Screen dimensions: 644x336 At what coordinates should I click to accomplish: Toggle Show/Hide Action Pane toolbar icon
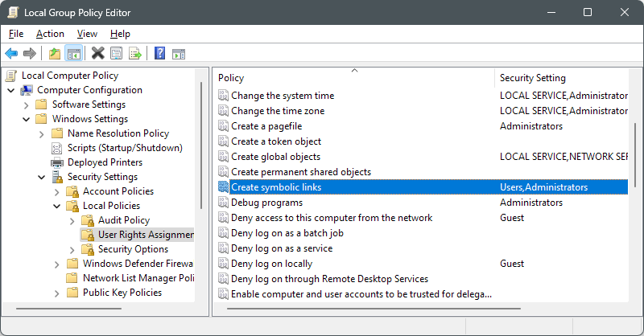[x=179, y=54]
